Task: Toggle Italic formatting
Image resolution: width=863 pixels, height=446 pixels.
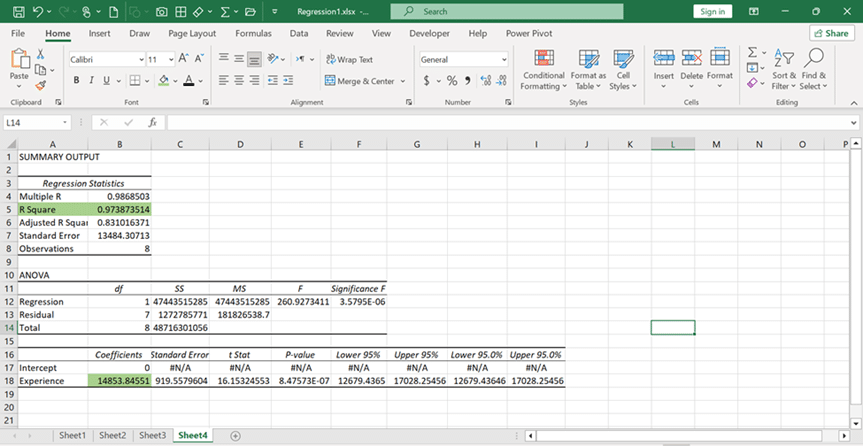Action: click(x=91, y=81)
